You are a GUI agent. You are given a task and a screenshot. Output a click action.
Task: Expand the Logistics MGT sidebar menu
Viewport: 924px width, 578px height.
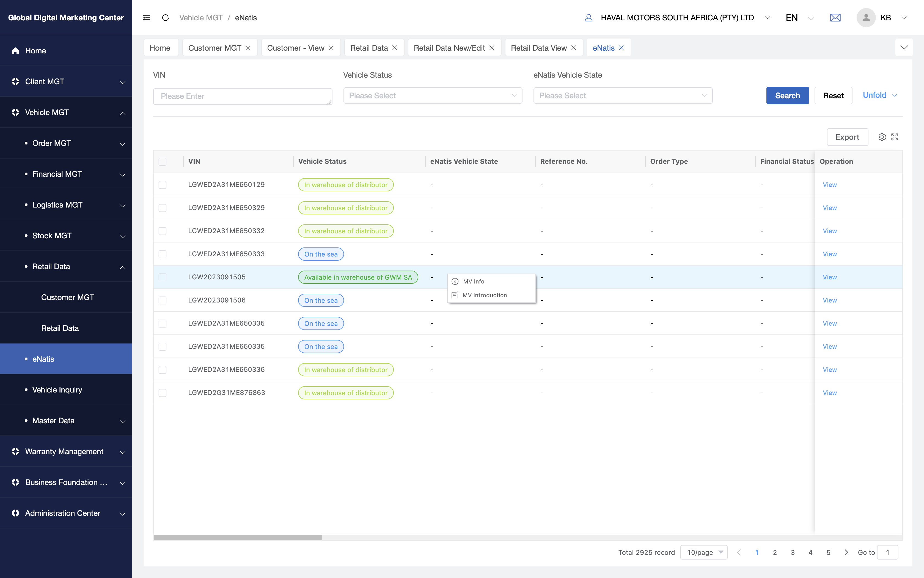(x=66, y=205)
